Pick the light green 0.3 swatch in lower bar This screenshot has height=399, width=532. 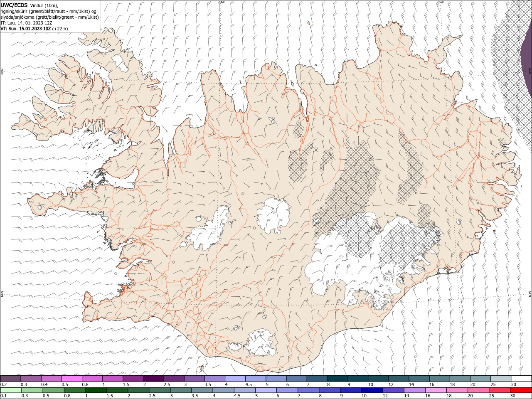point(32,390)
